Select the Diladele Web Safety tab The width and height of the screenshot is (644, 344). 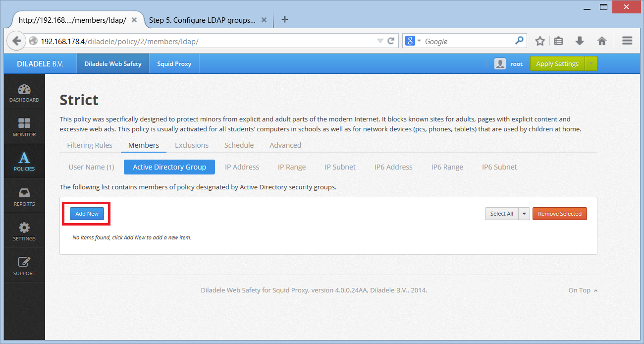coord(112,64)
